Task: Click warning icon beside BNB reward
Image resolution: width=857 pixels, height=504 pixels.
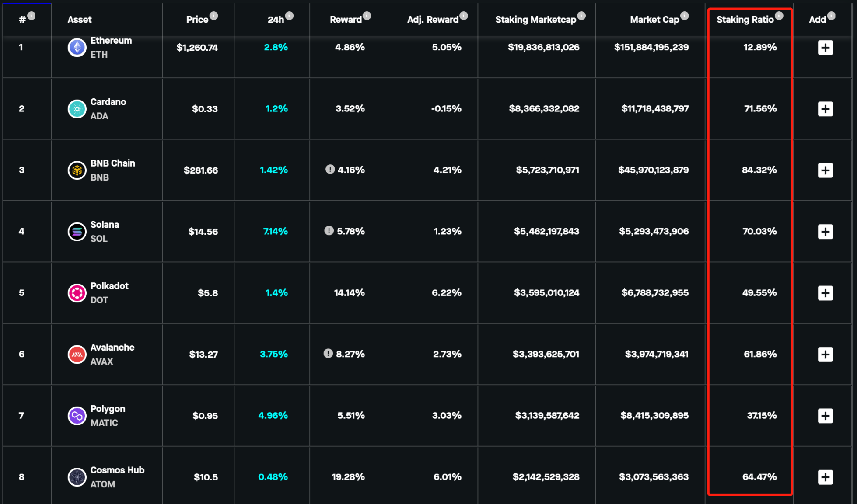Action: coord(330,169)
